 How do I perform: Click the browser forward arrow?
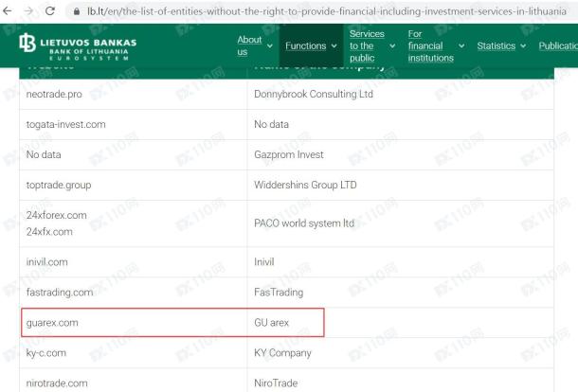point(28,11)
